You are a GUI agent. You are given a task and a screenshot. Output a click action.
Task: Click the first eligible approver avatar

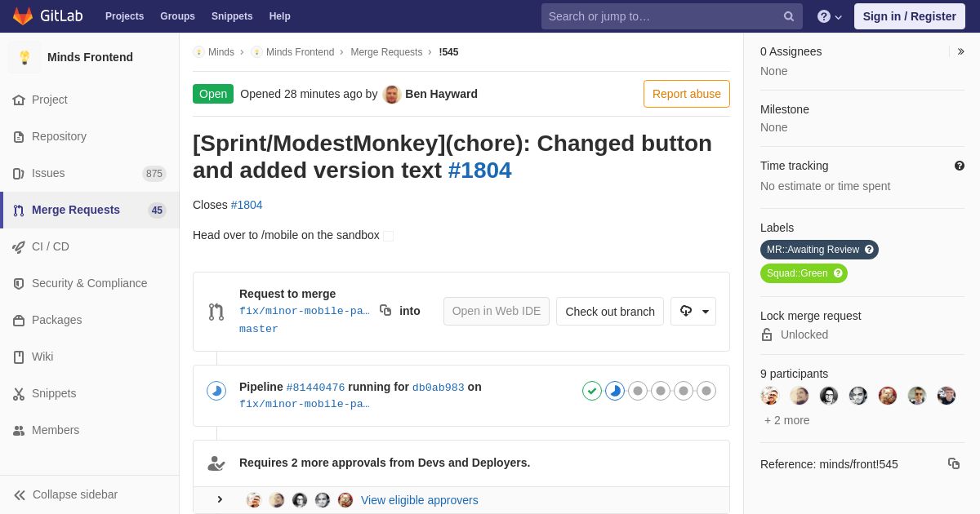tap(254, 500)
